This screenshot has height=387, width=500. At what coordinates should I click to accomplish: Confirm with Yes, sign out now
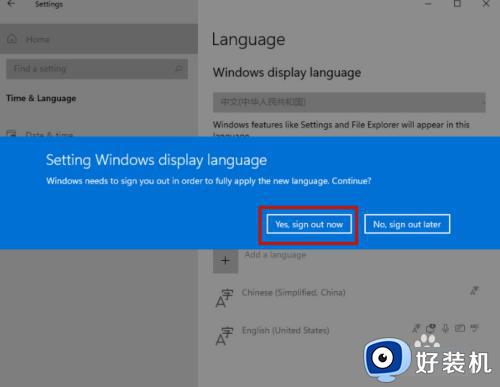click(x=309, y=224)
